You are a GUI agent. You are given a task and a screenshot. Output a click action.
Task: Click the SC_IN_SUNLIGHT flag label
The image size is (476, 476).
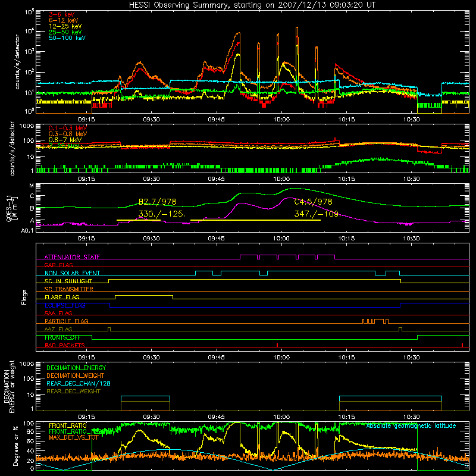click(68, 281)
